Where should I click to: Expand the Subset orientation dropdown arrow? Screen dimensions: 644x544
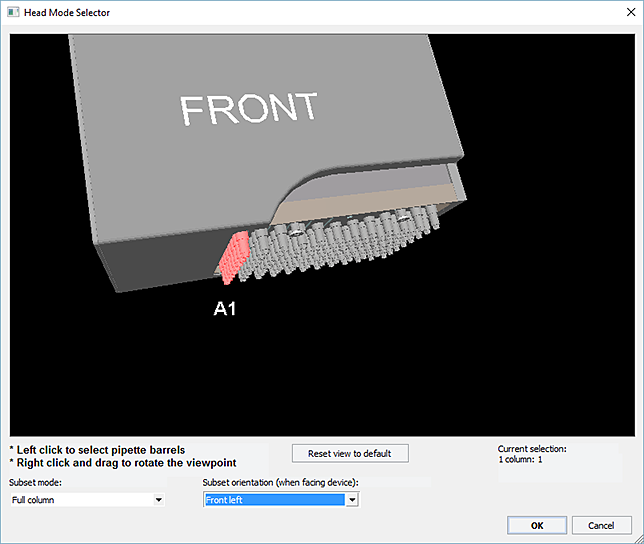351,500
